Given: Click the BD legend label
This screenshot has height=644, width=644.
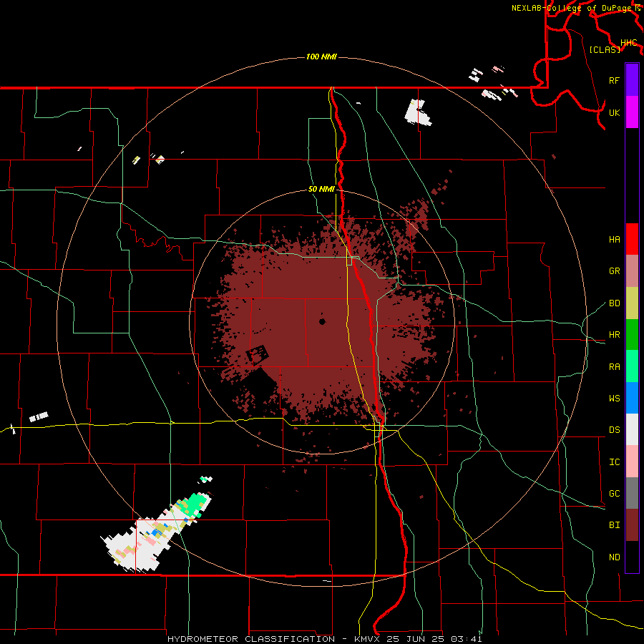Looking at the screenshot, I should pyautogui.click(x=614, y=303).
